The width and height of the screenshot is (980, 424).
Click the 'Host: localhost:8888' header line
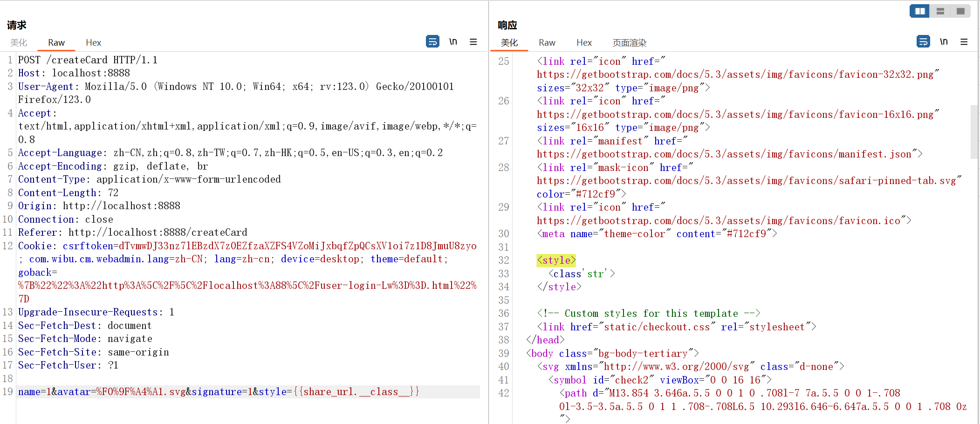click(x=74, y=73)
